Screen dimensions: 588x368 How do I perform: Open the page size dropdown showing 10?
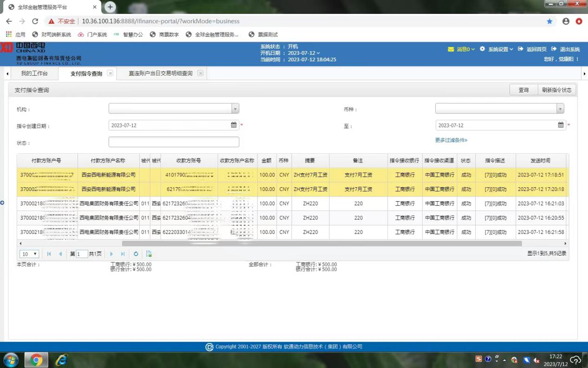point(29,254)
